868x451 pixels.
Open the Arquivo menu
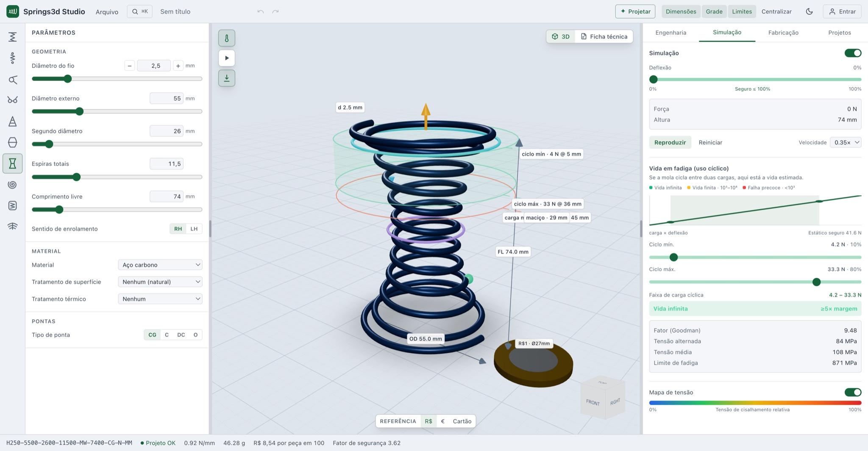pyautogui.click(x=107, y=11)
